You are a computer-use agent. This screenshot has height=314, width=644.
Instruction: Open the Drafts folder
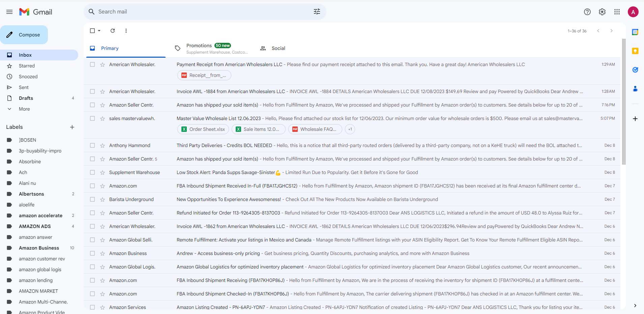[x=39, y=98]
